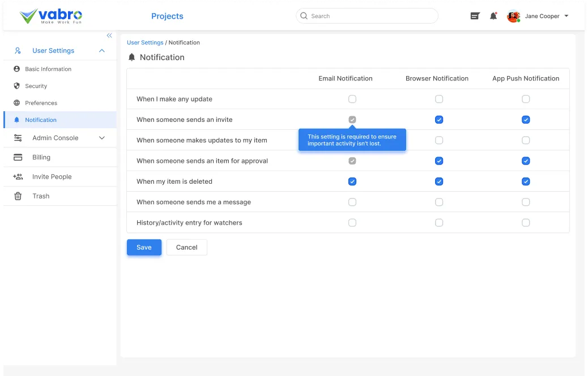Enable email notification for 'When I make any update'

tap(352, 99)
